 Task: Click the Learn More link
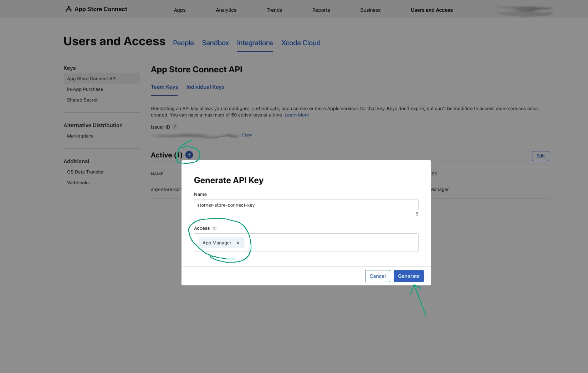tap(297, 115)
